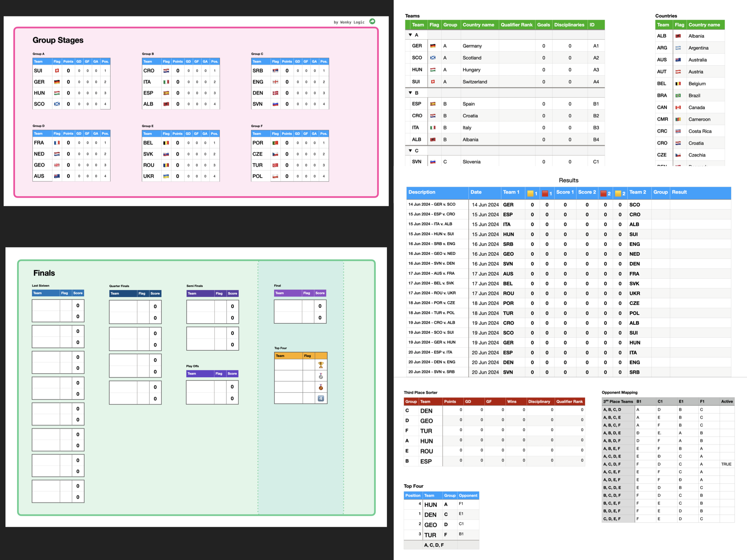Collapse group C in the Teams table

tap(410, 151)
